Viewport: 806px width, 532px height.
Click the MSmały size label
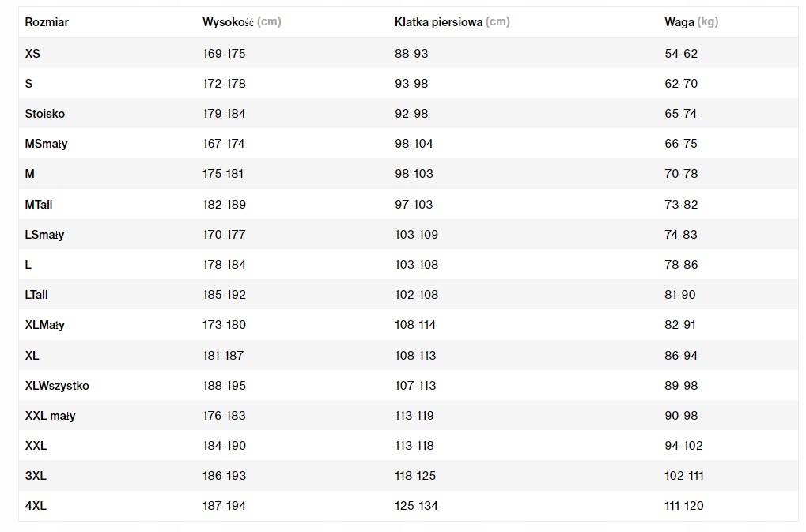click(47, 144)
